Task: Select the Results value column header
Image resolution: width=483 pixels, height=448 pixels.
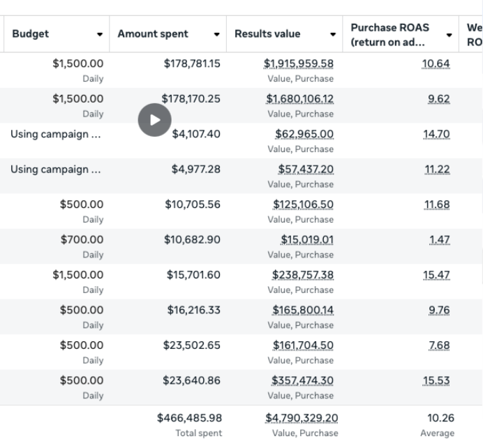Action: point(267,33)
